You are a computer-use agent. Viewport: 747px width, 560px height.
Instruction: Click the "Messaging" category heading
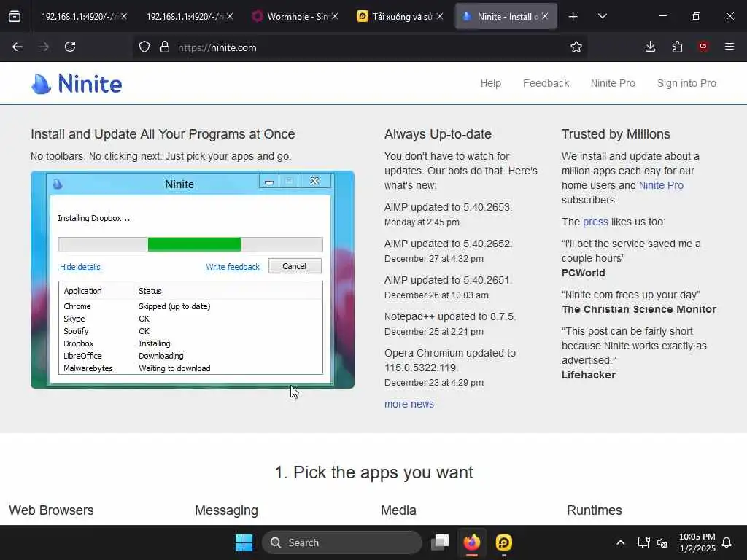coord(226,510)
